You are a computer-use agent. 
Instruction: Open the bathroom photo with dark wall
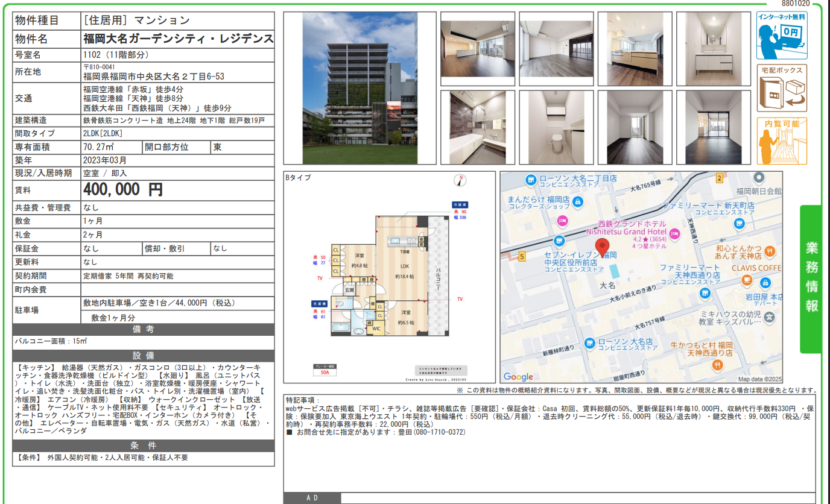pyautogui.click(x=477, y=127)
